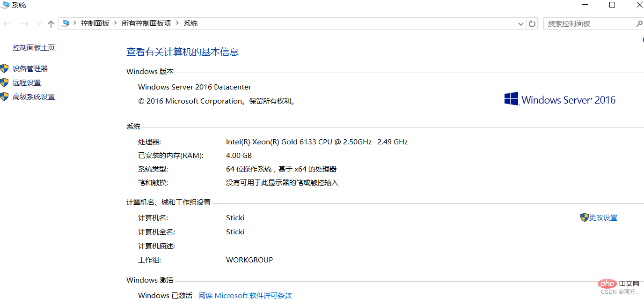Viewport: 644px width, 299px height.
Task: Select text Windows Server 2016 Datacenter
Action: [195, 87]
